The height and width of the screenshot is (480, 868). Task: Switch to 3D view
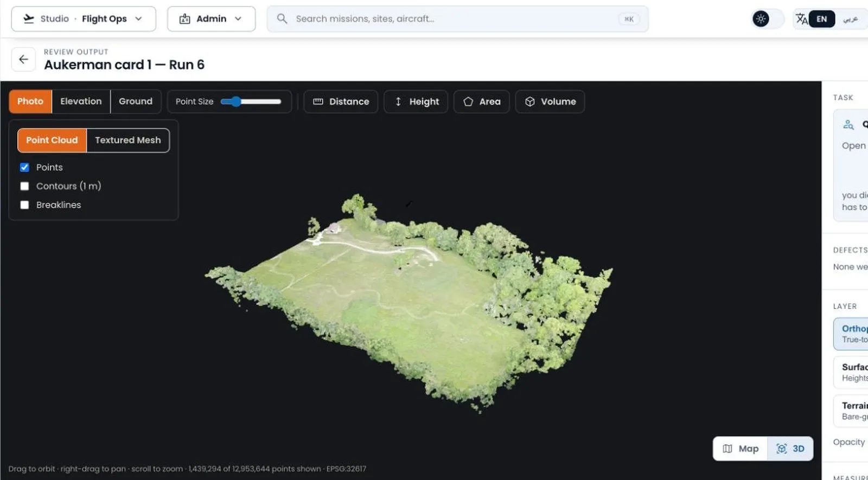coord(790,449)
